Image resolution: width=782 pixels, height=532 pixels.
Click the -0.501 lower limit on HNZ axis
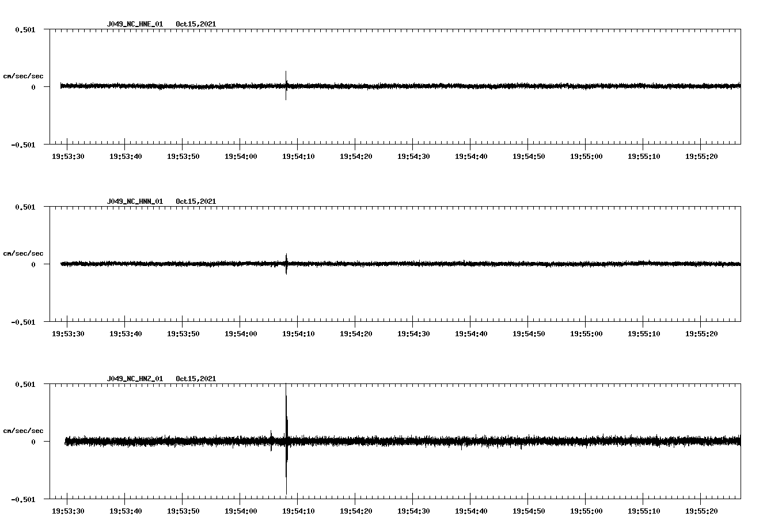tap(23, 499)
